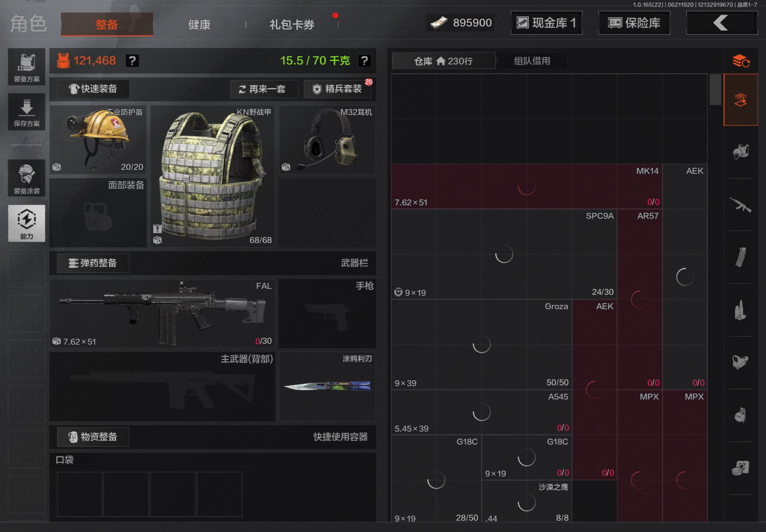Select the KN野战甲 armor vest slot
Viewport: 766px width, 532px height.
click(x=212, y=176)
